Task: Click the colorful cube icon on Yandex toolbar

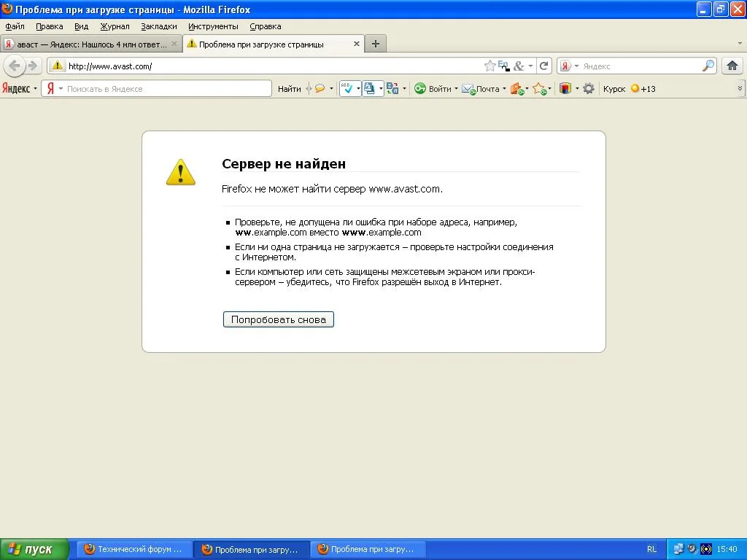Action: click(565, 88)
